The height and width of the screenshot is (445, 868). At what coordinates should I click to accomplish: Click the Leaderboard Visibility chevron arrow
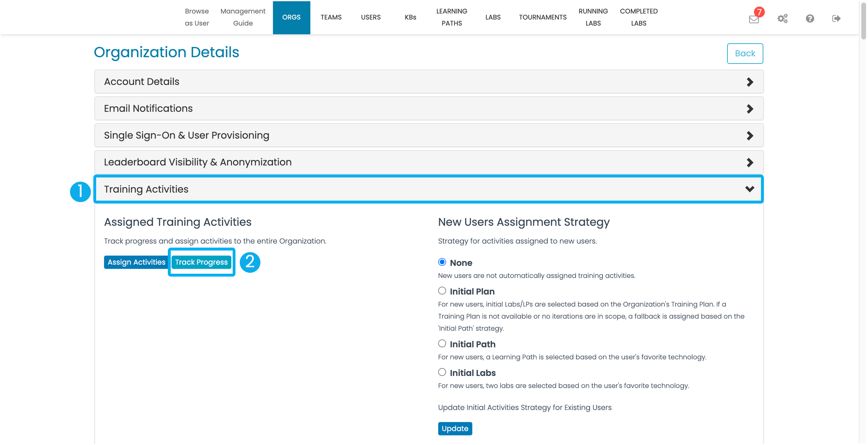coord(750,162)
